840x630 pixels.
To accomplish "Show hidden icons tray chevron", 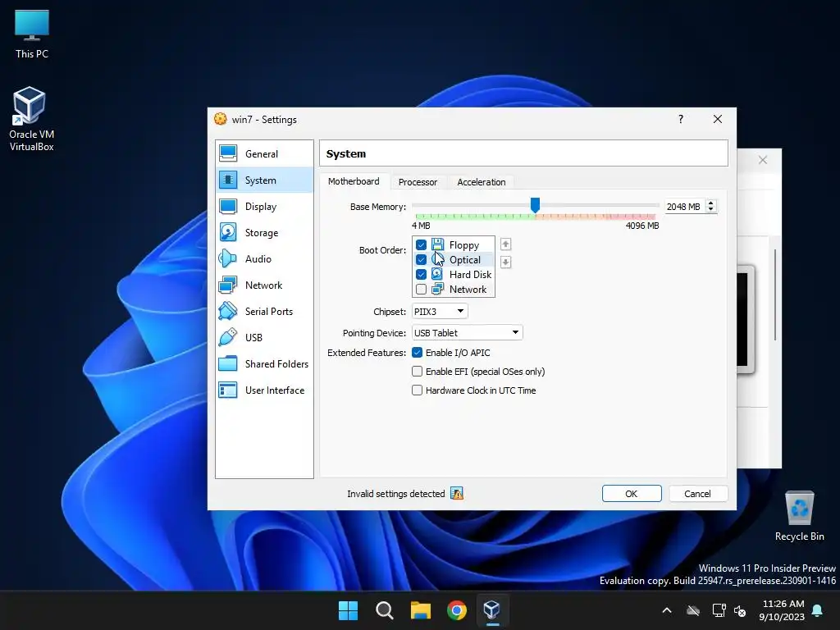I will [x=667, y=610].
